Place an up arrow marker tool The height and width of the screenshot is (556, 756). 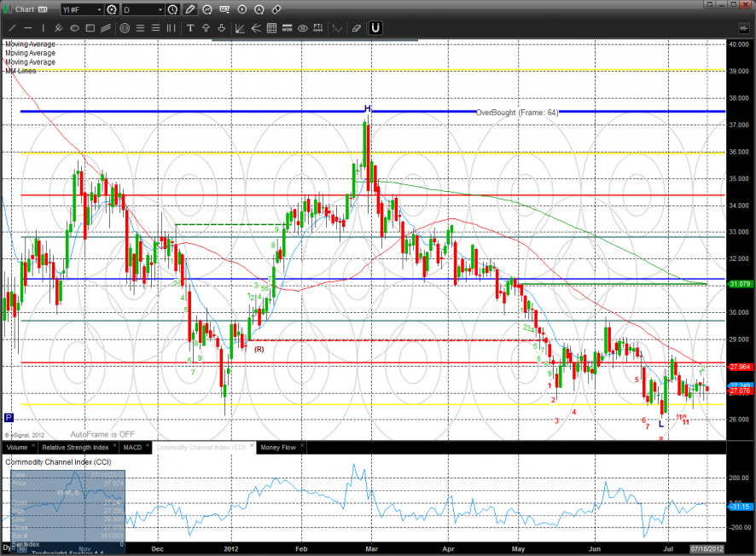pyautogui.click(x=206, y=28)
